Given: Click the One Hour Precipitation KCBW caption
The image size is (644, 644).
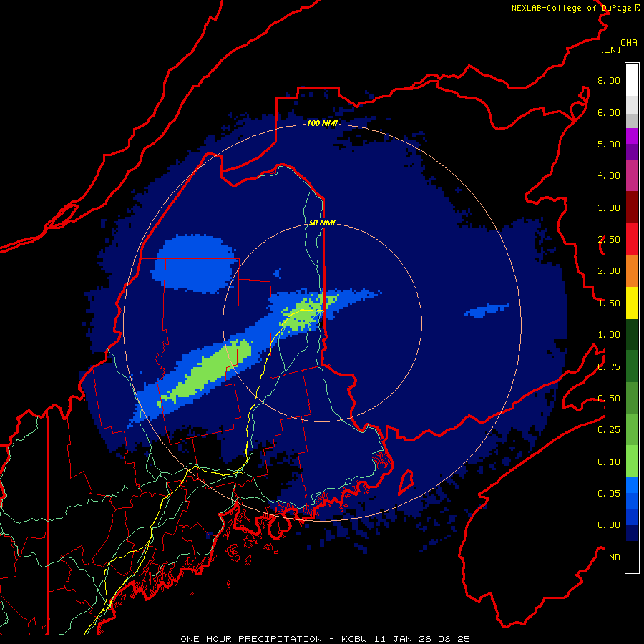Looking at the screenshot, I should tap(325, 639).
